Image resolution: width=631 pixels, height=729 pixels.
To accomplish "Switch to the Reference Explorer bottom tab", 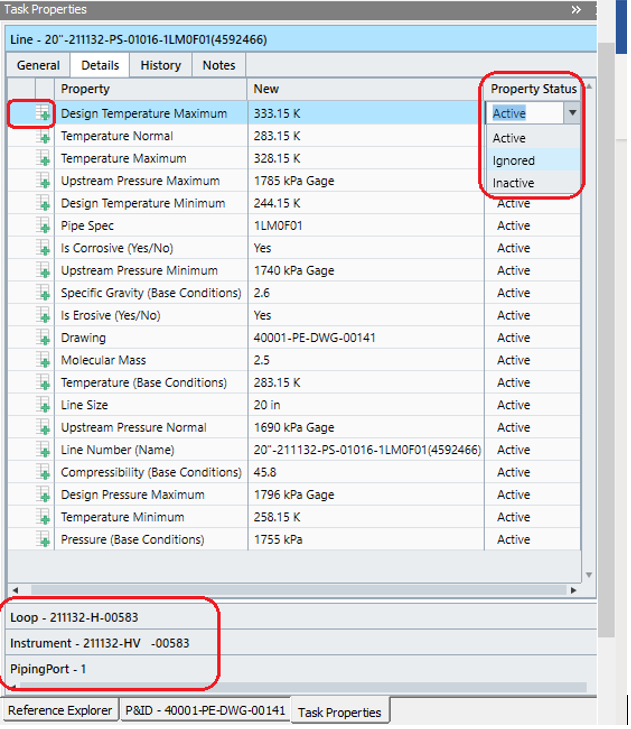I will pyautogui.click(x=58, y=711).
